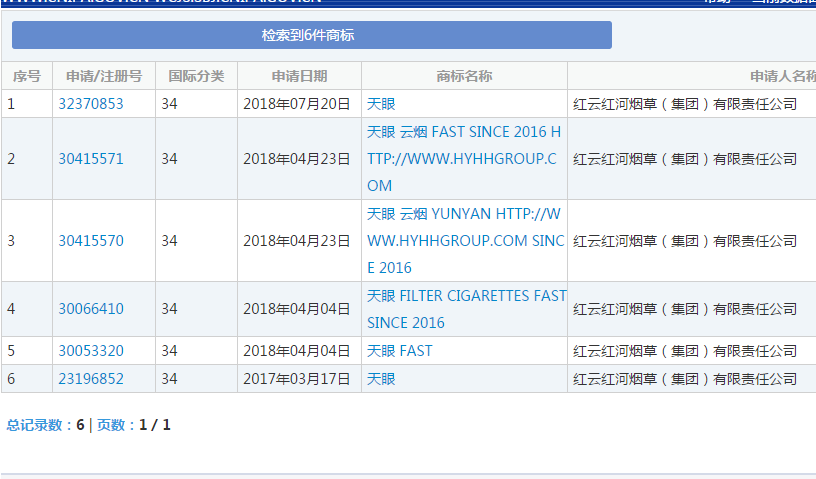816x479 pixels.
Task: Open registration number 30415571
Action: point(91,159)
